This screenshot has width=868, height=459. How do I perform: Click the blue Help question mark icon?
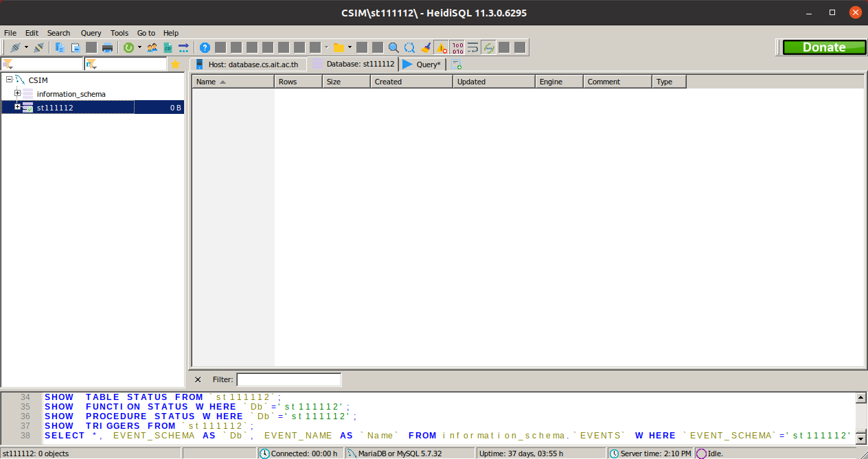(205, 47)
